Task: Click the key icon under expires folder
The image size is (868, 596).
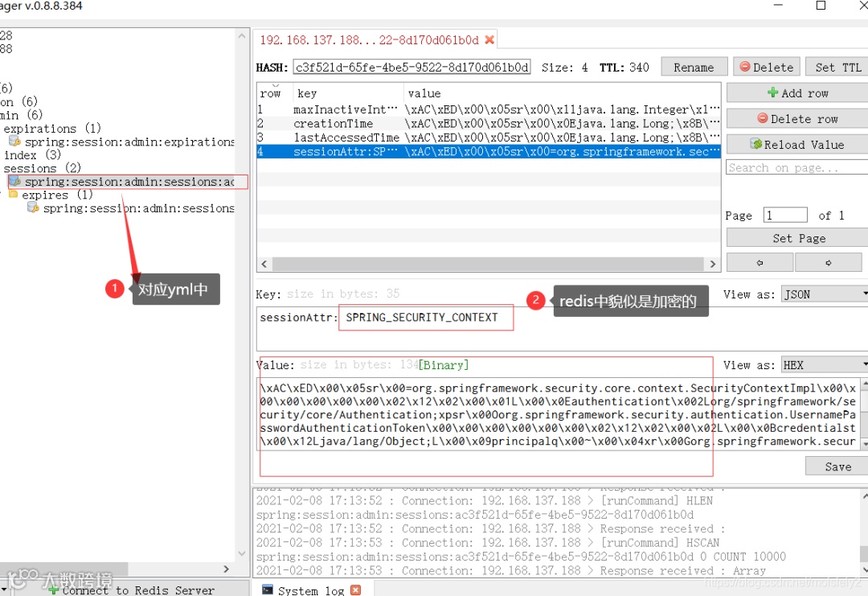Action: (33, 208)
